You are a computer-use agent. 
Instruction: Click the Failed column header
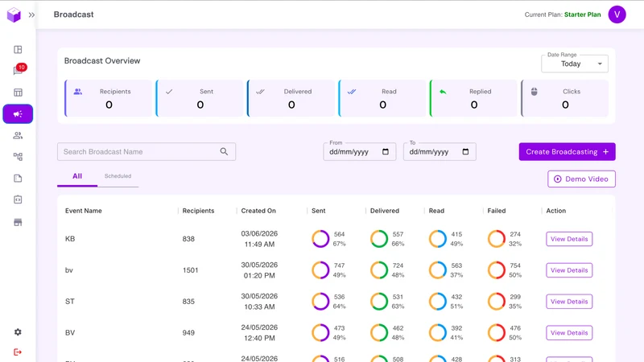coord(497,211)
